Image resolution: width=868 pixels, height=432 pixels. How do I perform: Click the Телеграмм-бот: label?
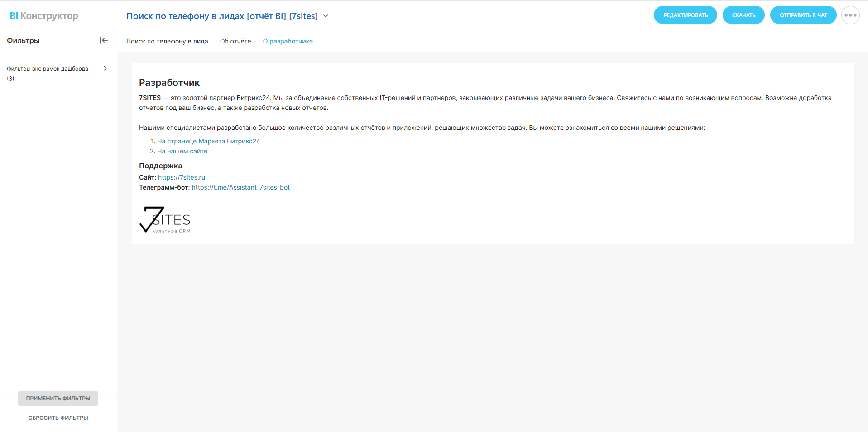[164, 187]
